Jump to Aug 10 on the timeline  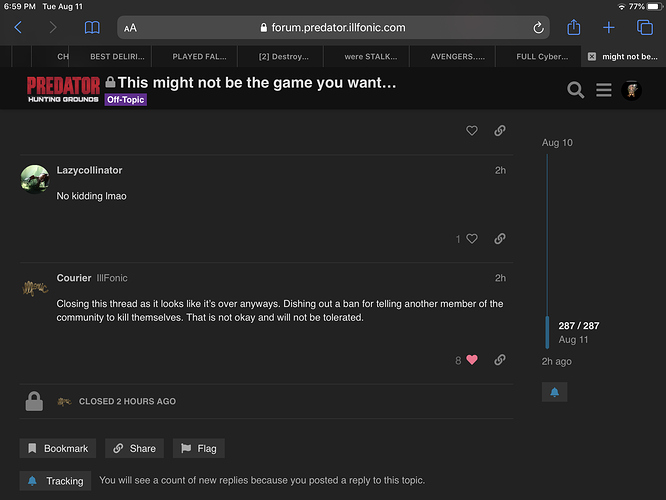(x=557, y=143)
